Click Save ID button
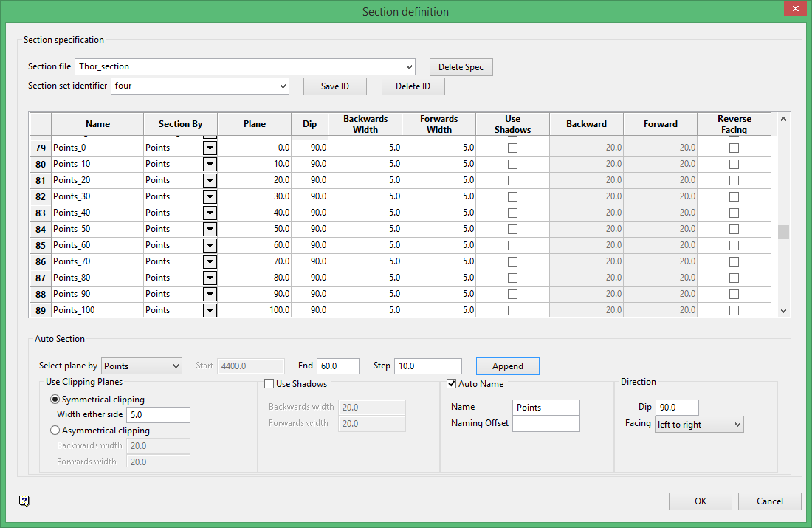Screen dimensions: 812x528 334,86
